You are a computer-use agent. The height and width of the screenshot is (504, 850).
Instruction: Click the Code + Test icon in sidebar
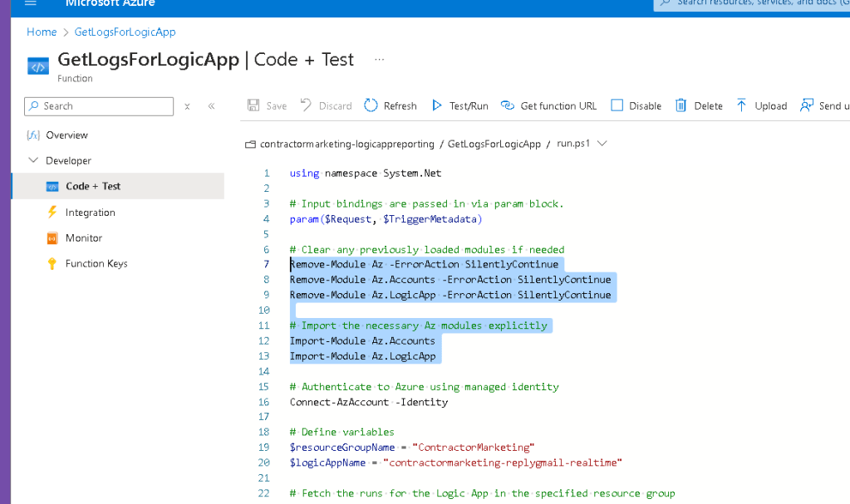point(52,187)
